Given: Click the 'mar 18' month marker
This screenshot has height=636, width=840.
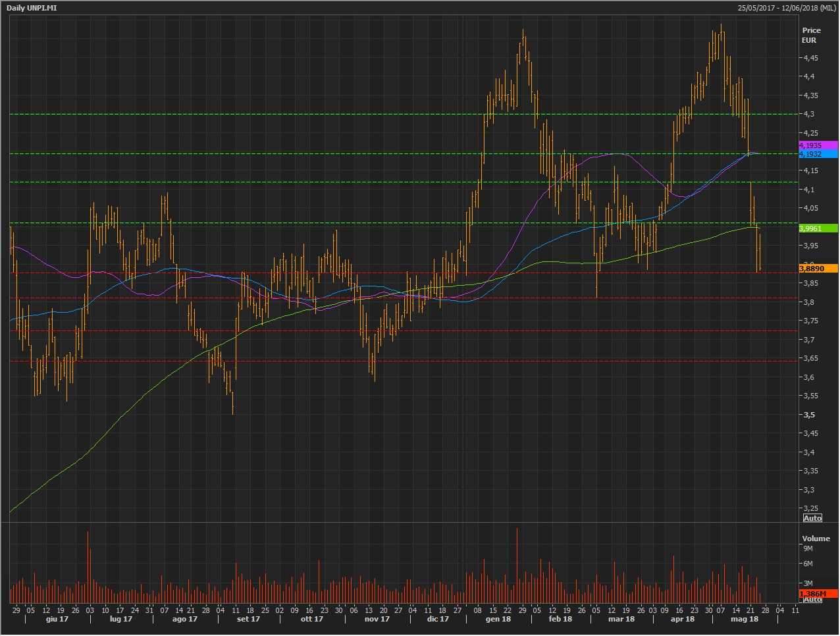Looking at the screenshot, I should pyautogui.click(x=621, y=619).
